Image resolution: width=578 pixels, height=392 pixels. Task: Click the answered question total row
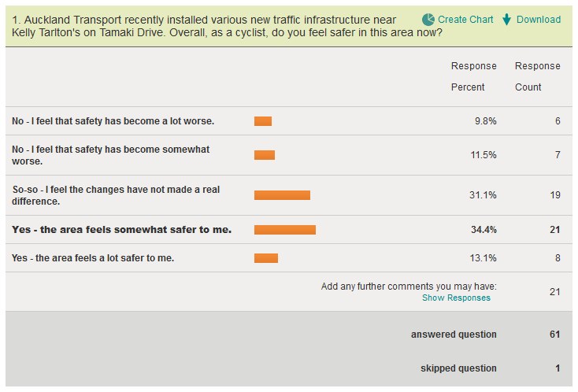click(454, 335)
